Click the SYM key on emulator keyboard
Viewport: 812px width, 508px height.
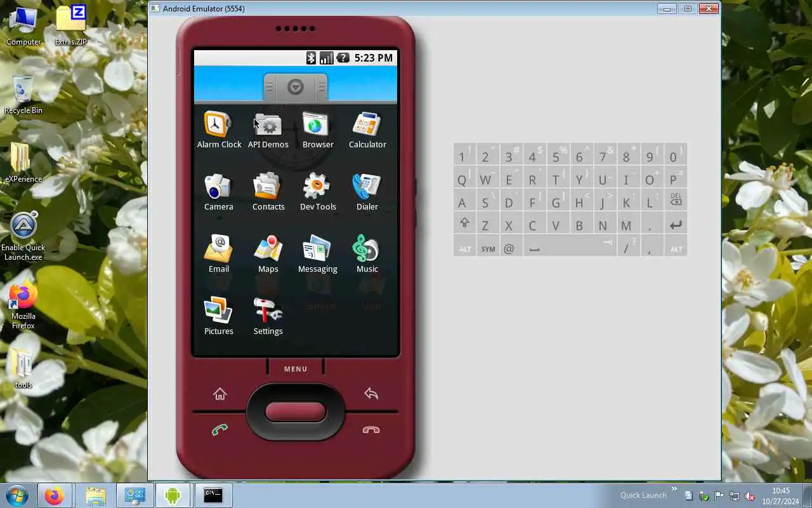tap(488, 247)
